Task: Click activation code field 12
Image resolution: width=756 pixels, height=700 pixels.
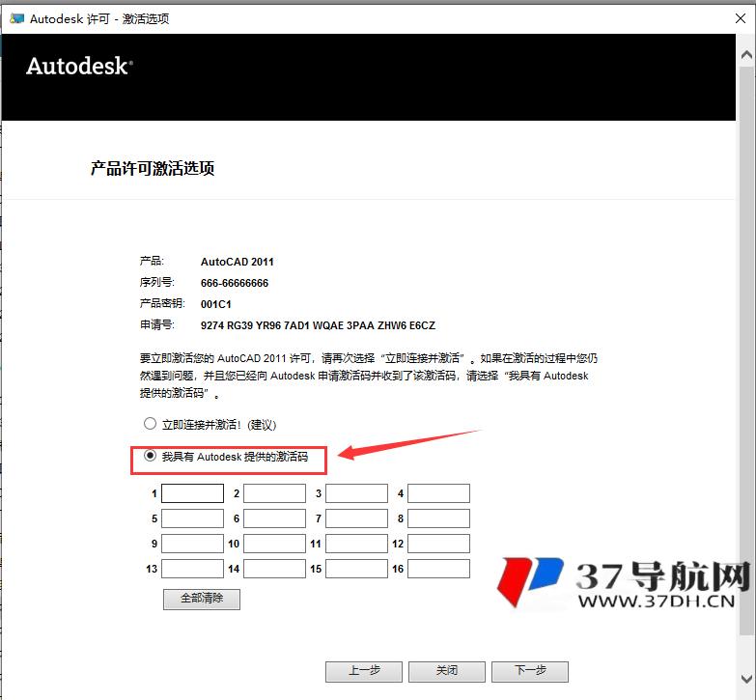Action: tap(438, 544)
